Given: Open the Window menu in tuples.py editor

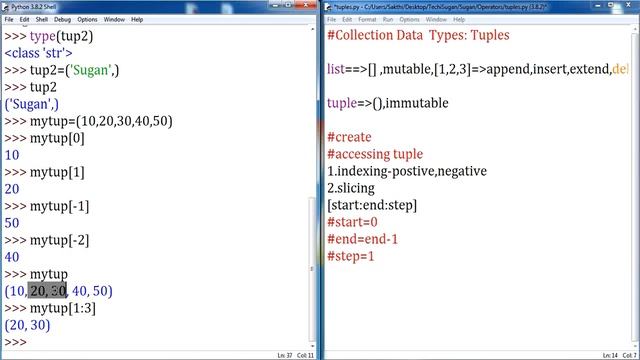Looking at the screenshot, I should click(x=436, y=20).
